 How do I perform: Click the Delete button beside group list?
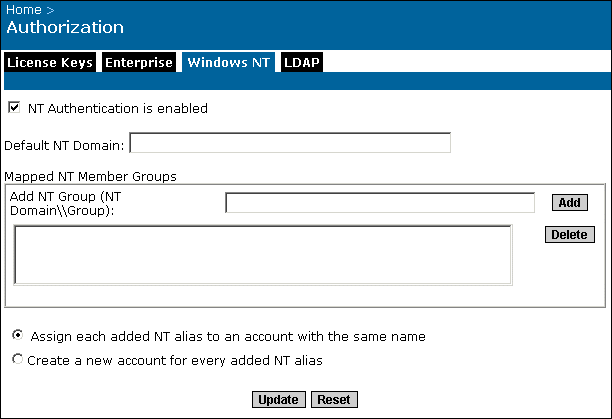pyautogui.click(x=570, y=234)
